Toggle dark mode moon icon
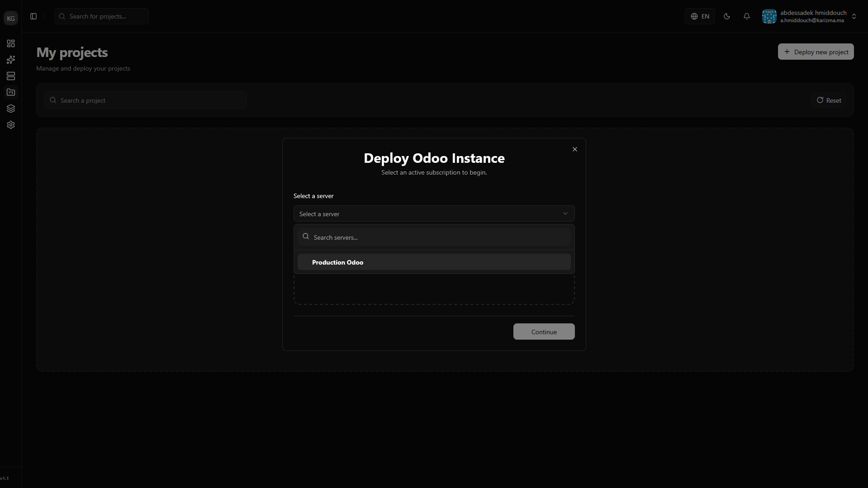Viewport: 868px width, 488px height. tap(727, 16)
